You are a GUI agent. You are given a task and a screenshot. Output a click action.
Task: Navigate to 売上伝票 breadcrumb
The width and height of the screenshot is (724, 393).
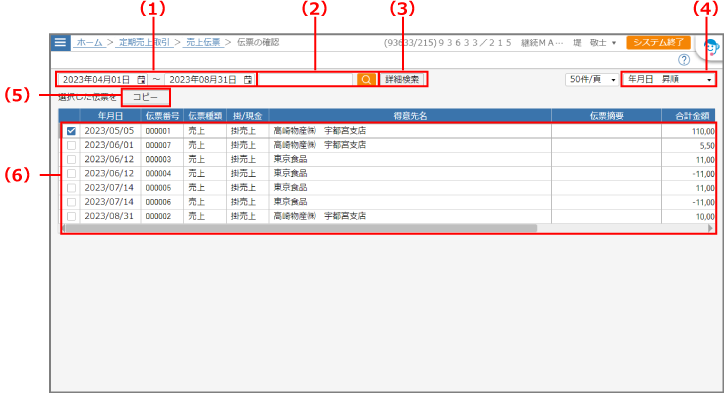coord(203,42)
